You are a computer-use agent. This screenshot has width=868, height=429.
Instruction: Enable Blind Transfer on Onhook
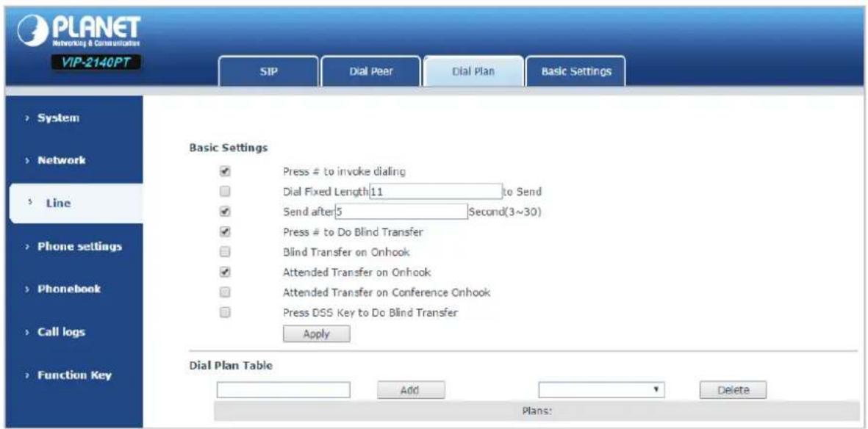click(x=225, y=252)
